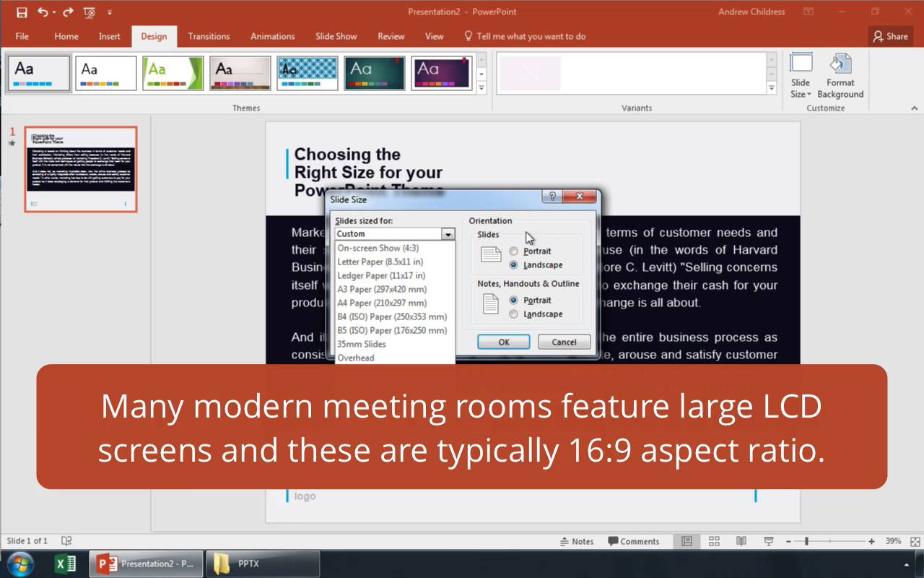
Task: Open Comments pane from status bar
Action: 634,541
